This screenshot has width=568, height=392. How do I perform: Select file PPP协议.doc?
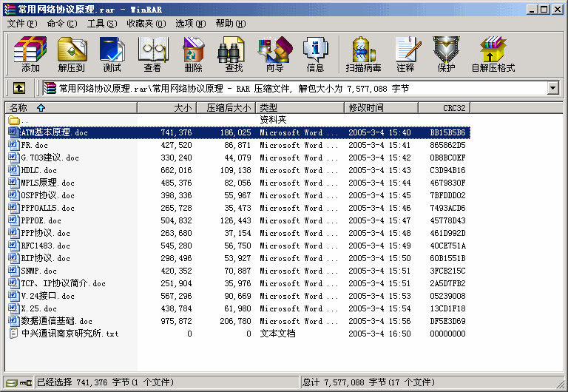[x=45, y=233]
